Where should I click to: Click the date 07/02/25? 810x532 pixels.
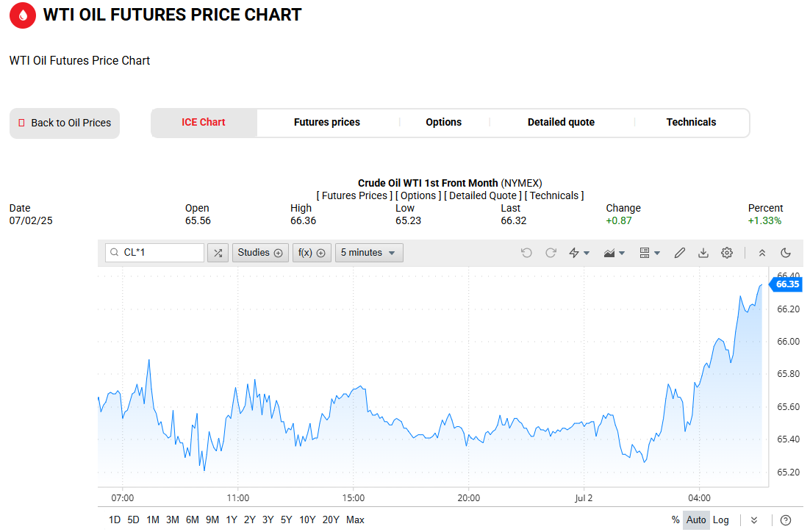coord(31,221)
